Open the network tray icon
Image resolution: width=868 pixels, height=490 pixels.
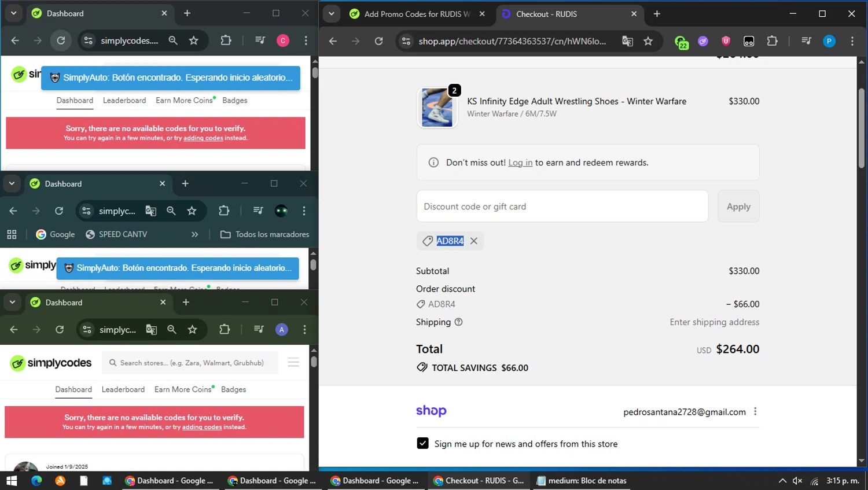click(814, 481)
